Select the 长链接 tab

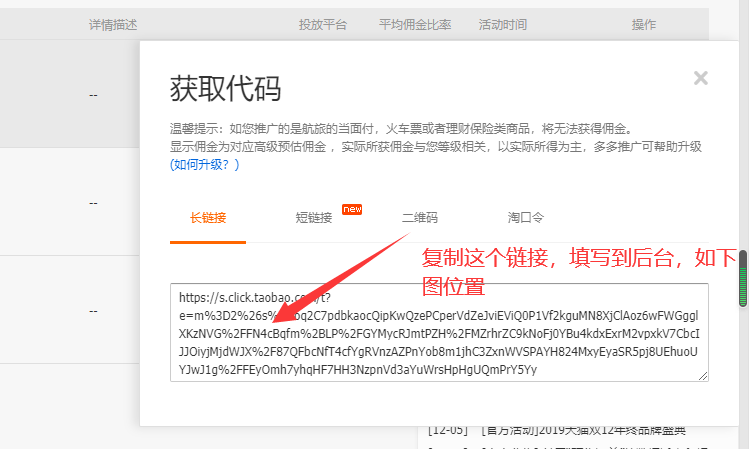tap(208, 218)
